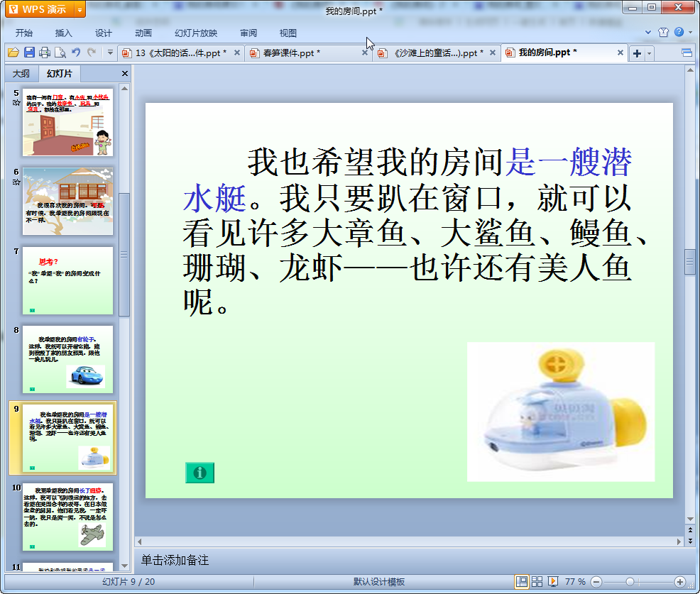The width and height of the screenshot is (700, 594).
Task: Open the 视图 menu tab
Action: pyautogui.click(x=288, y=33)
